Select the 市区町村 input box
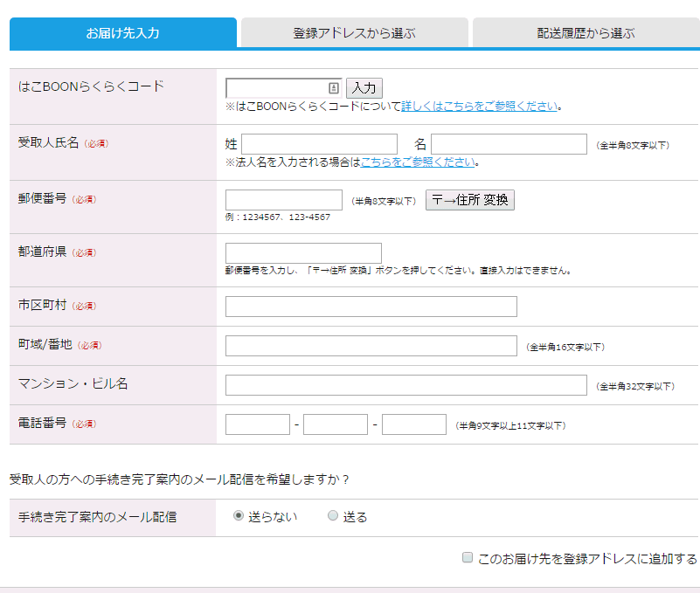 point(371,307)
